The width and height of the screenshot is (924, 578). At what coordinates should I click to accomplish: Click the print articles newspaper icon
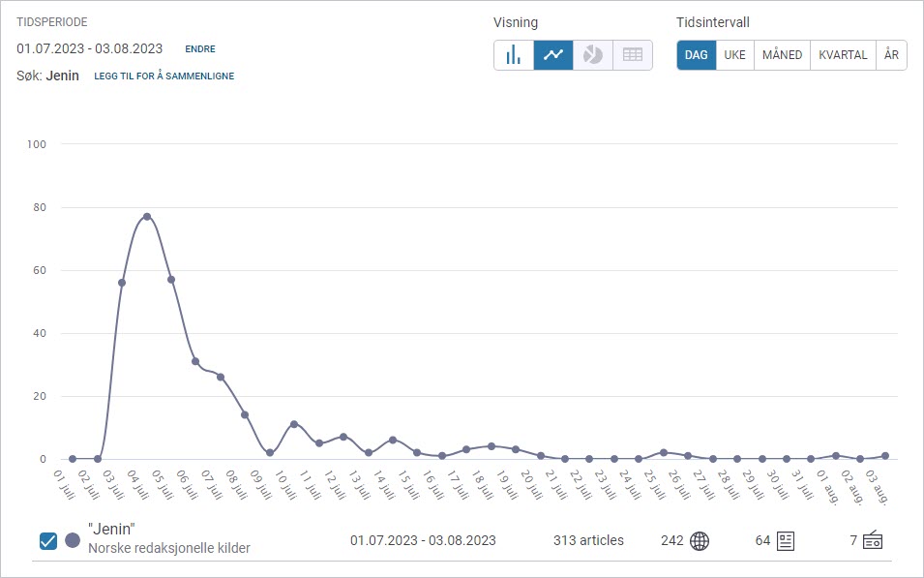[785, 540]
